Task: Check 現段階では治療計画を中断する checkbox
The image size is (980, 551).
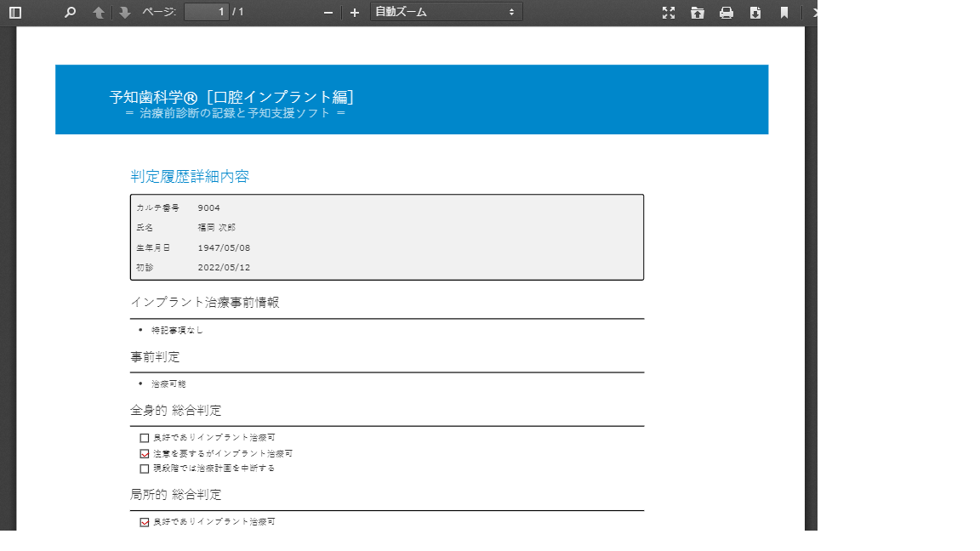Action: [x=145, y=469]
